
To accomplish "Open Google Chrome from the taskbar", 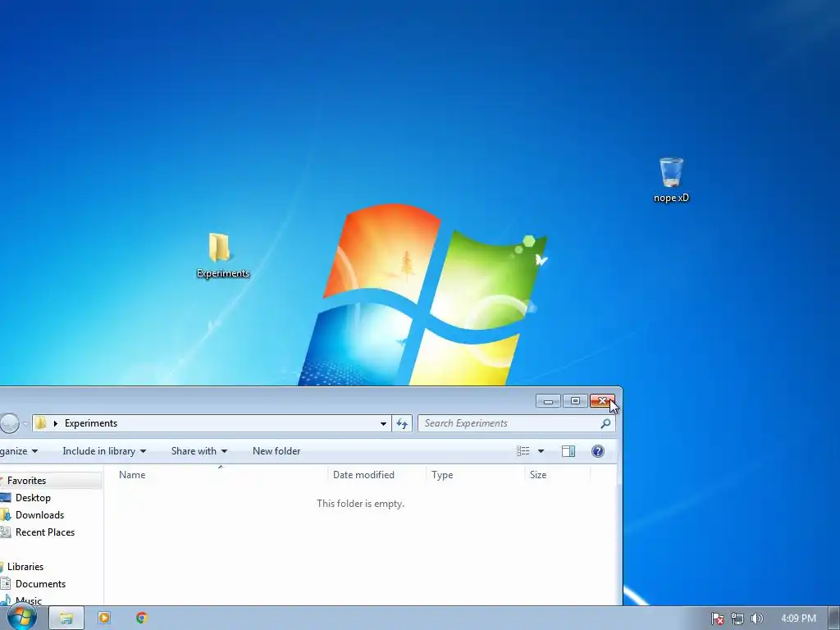I will [141, 619].
